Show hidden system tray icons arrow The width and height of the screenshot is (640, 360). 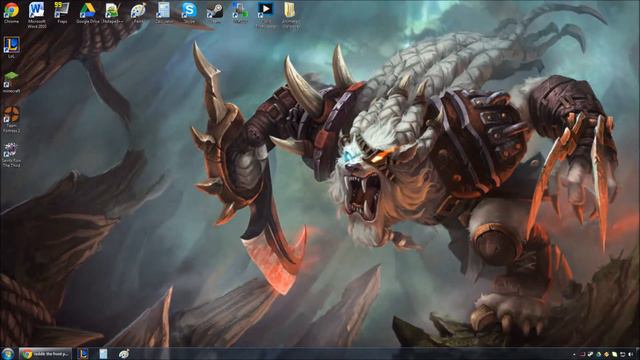[574, 354]
